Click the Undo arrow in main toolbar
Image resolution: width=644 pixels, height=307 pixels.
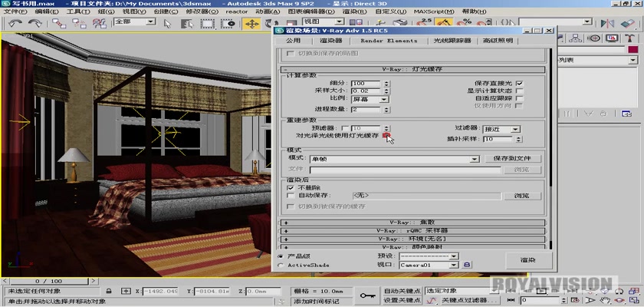pyautogui.click(x=15, y=24)
